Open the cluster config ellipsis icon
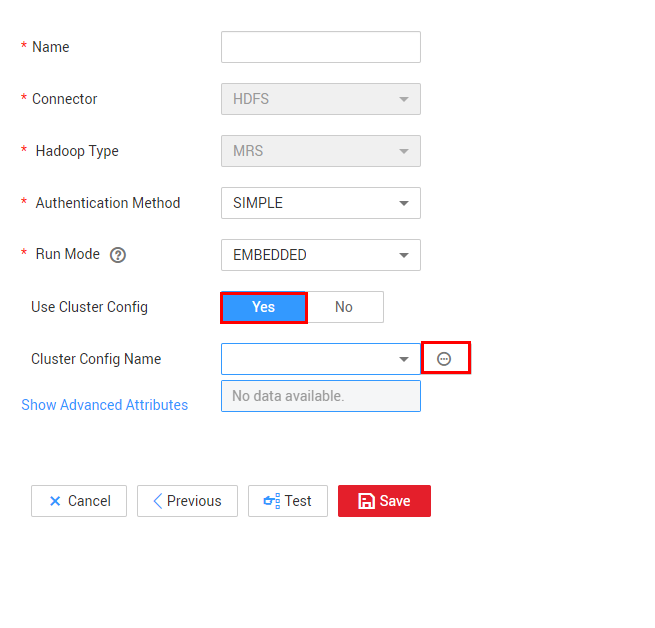The image size is (655, 628). (444, 358)
